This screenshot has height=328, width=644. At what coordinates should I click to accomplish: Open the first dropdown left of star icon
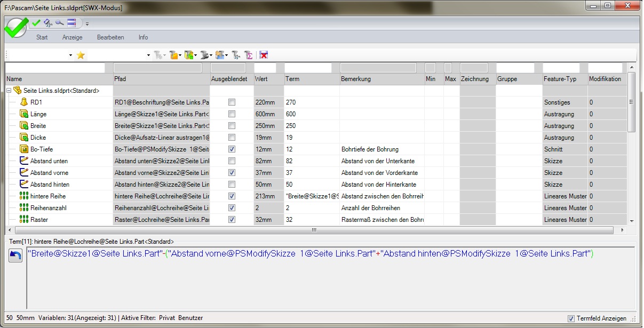tap(70, 55)
